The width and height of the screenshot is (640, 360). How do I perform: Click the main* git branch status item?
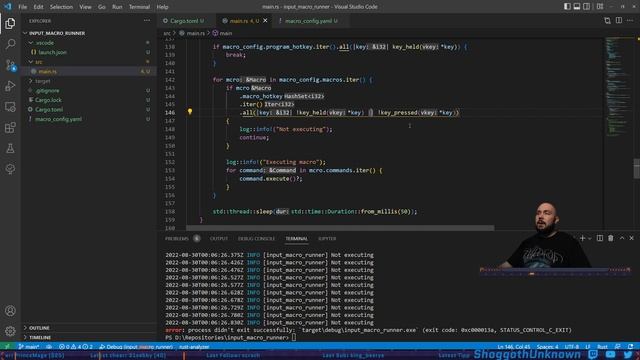pos(29,347)
